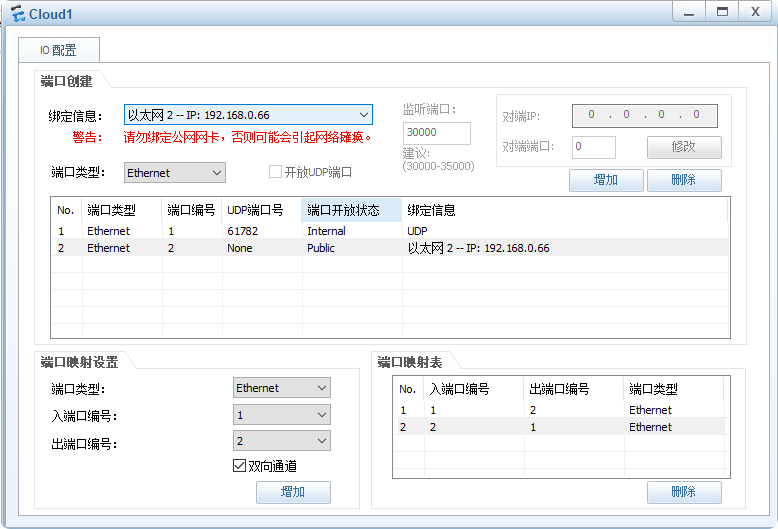The image size is (778, 529).
Task: Expand the 入端口编号 dropdown
Action: coord(281,414)
